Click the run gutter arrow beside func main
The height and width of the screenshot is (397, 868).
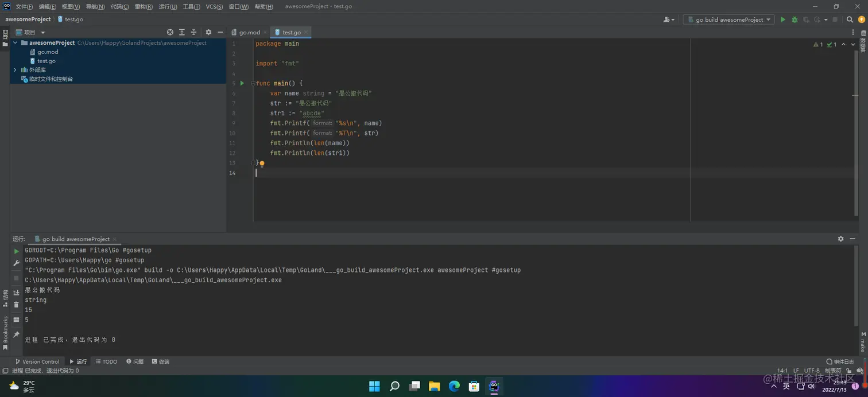242,83
